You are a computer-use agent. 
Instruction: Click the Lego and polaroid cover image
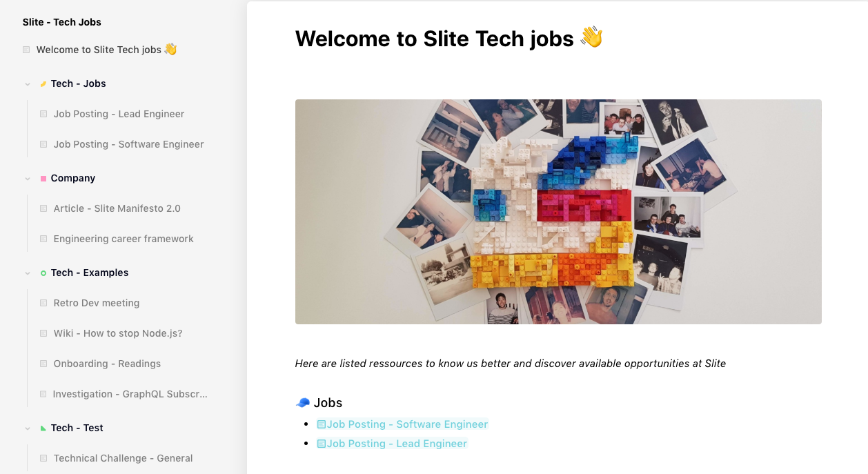(x=558, y=212)
